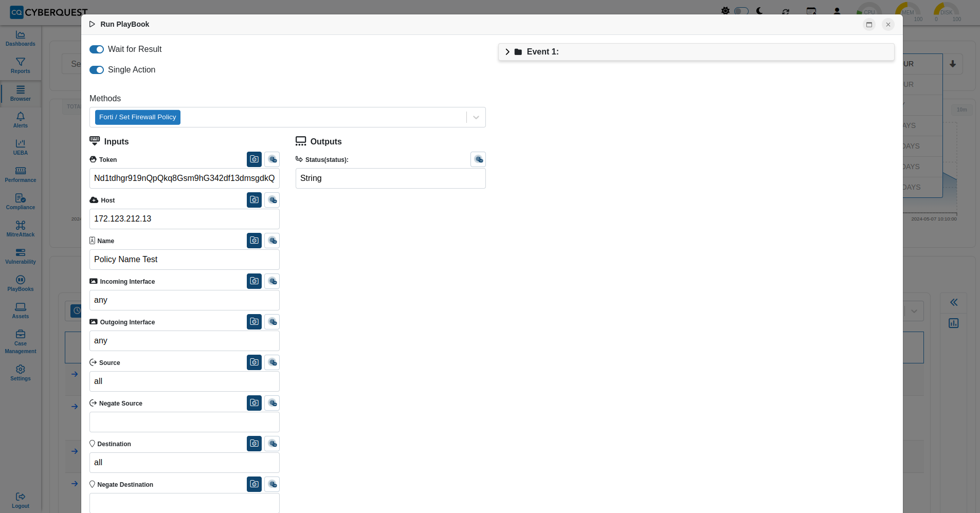
Task: Open Performance in the sidebar
Action: point(21,175)
